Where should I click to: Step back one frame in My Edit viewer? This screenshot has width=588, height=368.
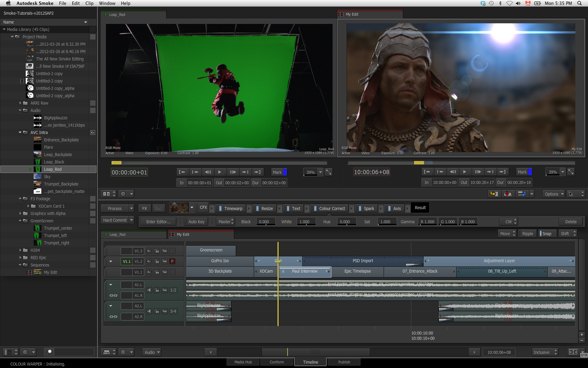[453, 172]
